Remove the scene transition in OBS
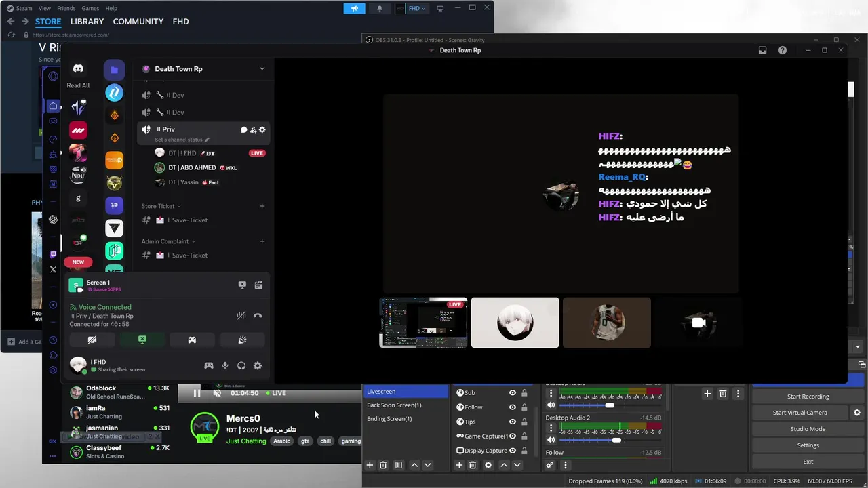This screenshot has width=868, height=488. (x=723, y=394)
